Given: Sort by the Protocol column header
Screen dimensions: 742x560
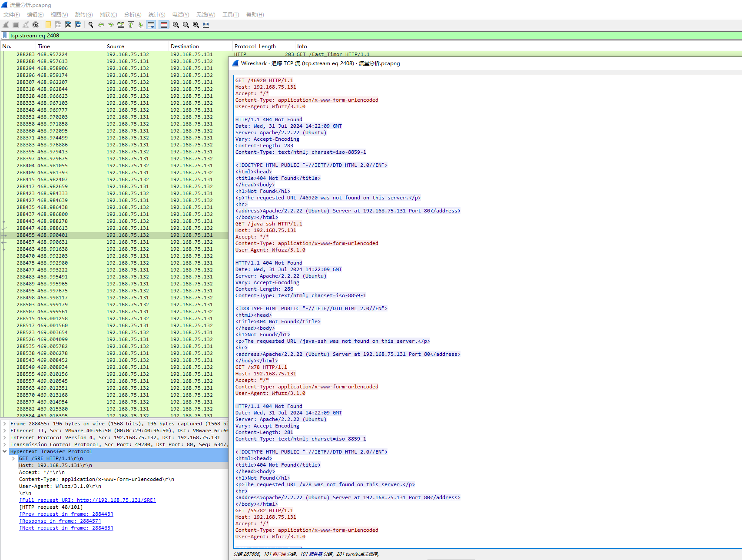Looking at the screenshot, I should click(x=245, y=46).
